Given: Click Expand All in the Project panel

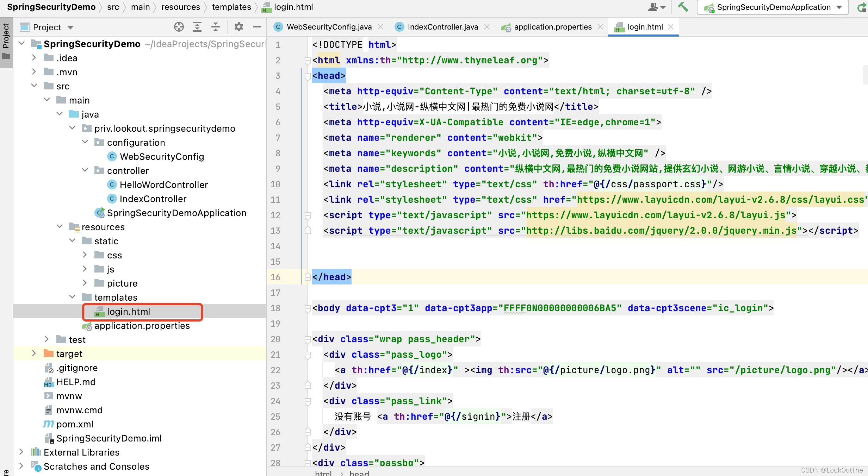Looking at the screenshot, I should pos(197,27).
